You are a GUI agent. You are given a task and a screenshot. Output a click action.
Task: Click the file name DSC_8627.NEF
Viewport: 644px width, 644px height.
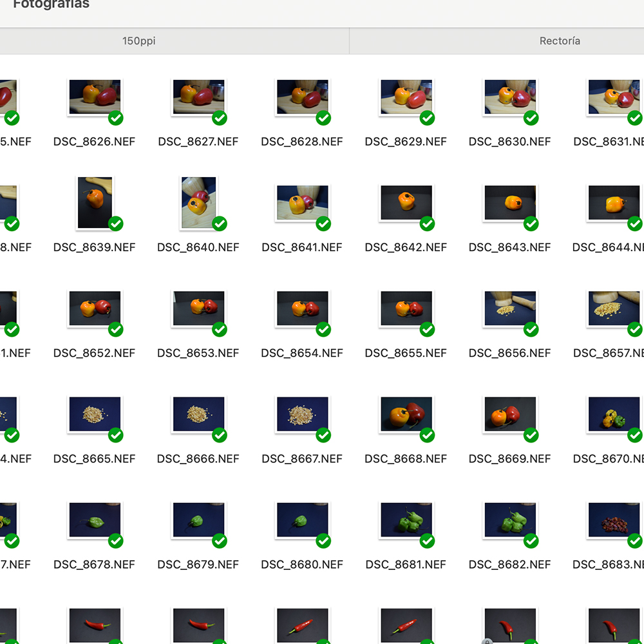click(198, 142)
